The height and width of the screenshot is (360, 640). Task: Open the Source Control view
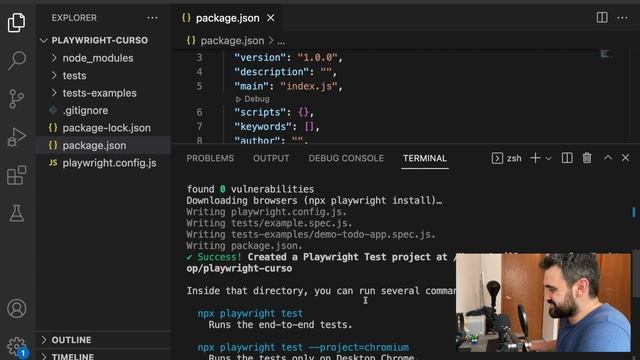click(16, 99)
